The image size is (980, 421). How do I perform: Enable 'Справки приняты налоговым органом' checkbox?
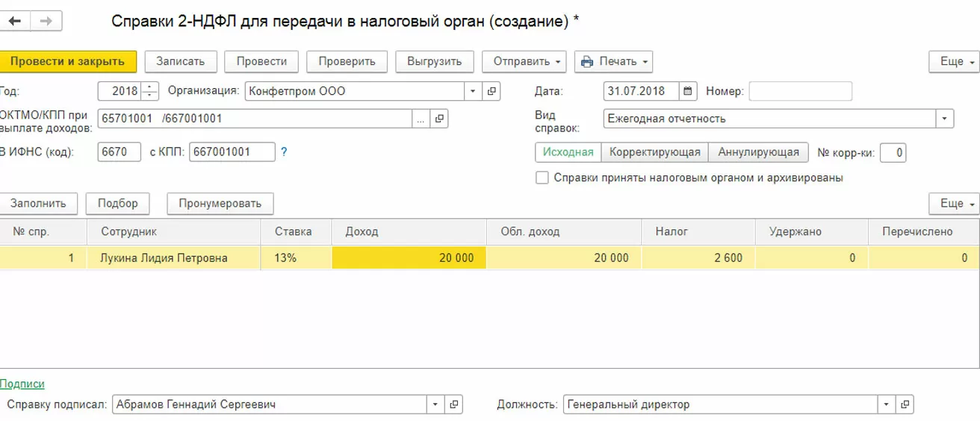pyautogui.click(x=542, y=178)
